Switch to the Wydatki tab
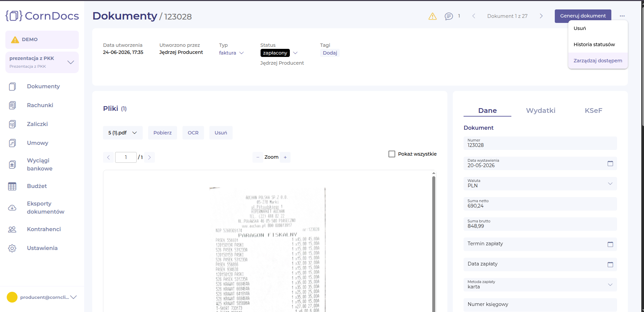Viewport: 644px width, 312px height. [541, 111]
